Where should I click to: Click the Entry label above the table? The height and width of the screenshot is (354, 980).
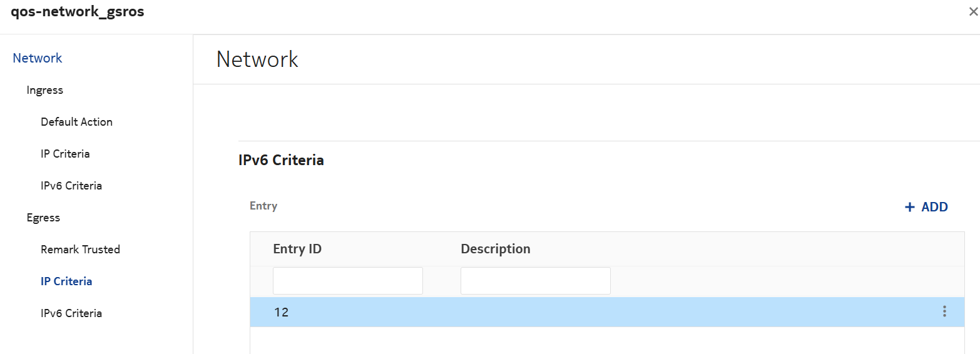click(x=263, y=206)
